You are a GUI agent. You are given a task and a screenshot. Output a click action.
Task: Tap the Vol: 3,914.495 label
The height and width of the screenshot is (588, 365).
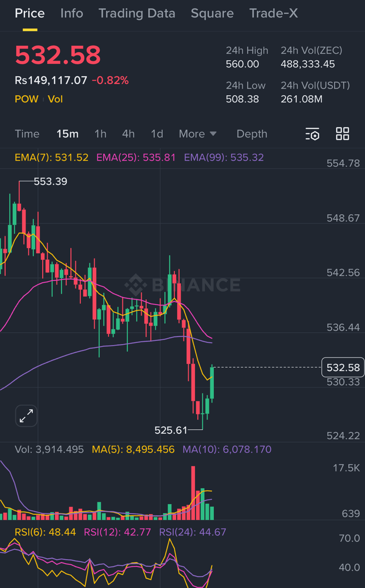(49, 449)
